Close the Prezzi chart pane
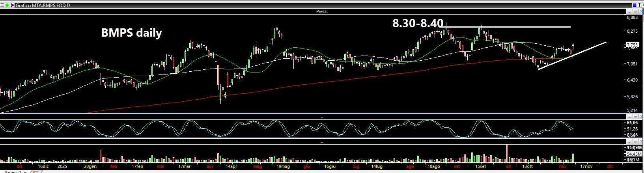Viewport: 644px width, 173px height. 641,11
